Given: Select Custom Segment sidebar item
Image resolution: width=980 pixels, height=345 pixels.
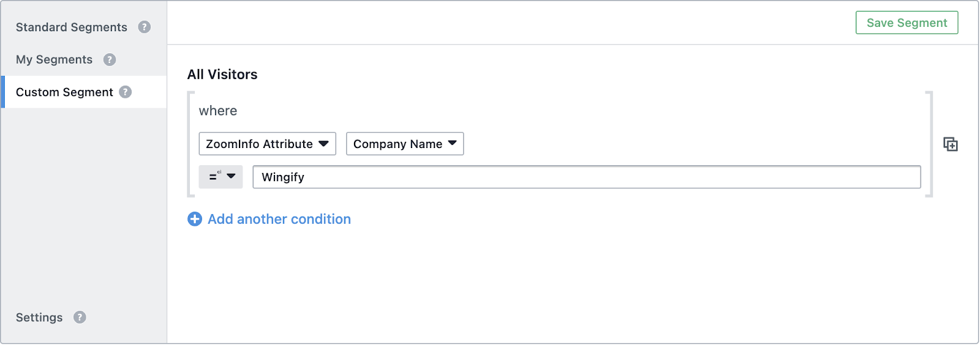Looking at the screenshot, I should click(x=64, y=92).
